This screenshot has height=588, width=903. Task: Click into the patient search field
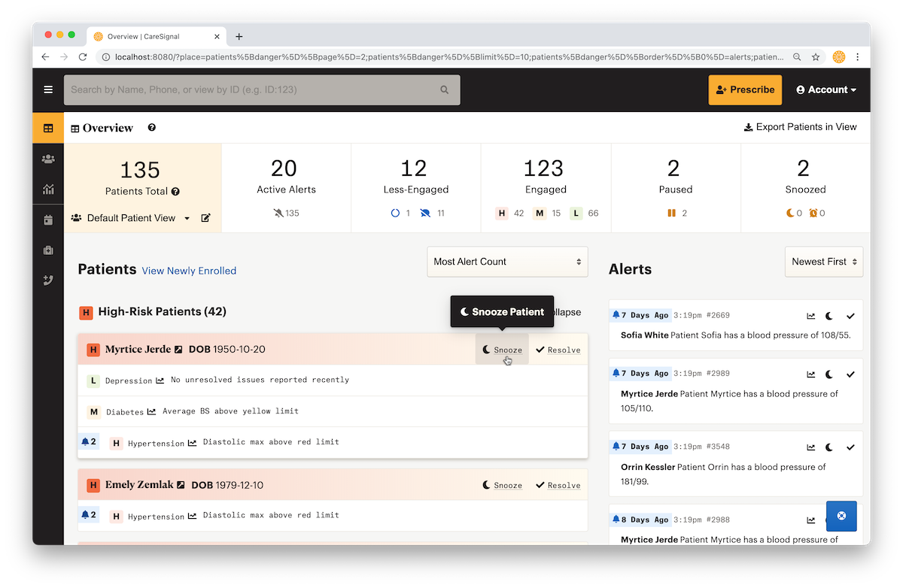[x=262, y=89]
